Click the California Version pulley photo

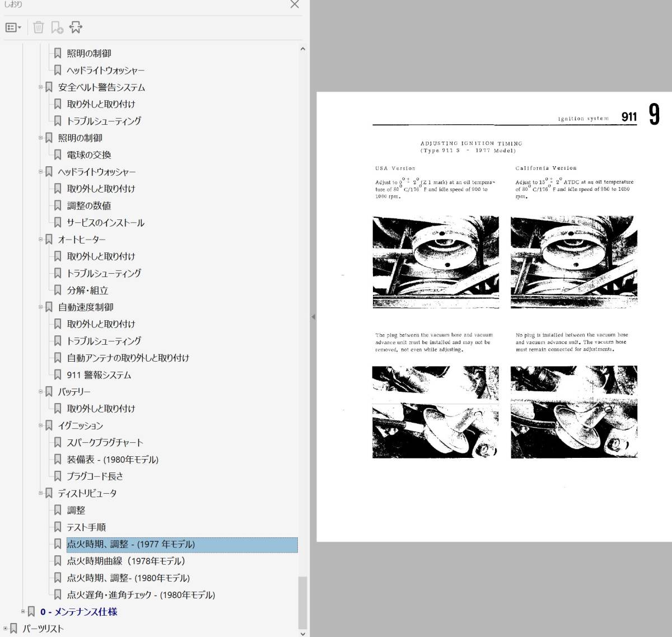pyautogui.click(x=574, y=262)
